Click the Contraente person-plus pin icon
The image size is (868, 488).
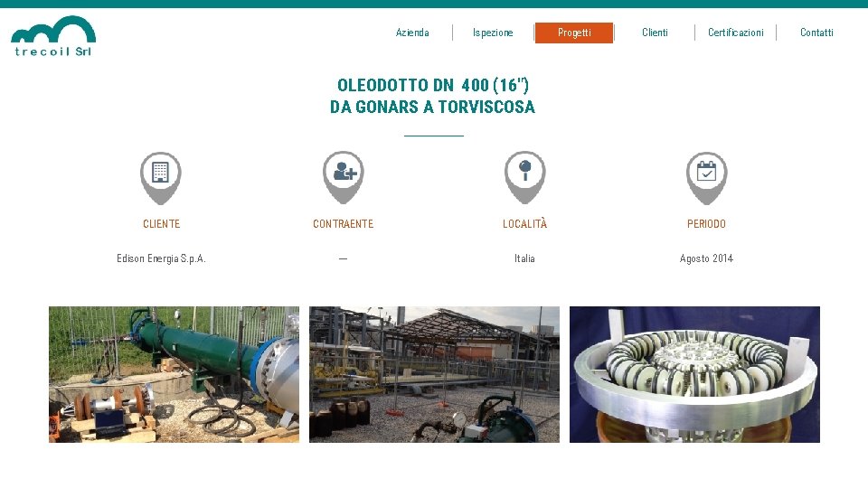pos(344,178)
